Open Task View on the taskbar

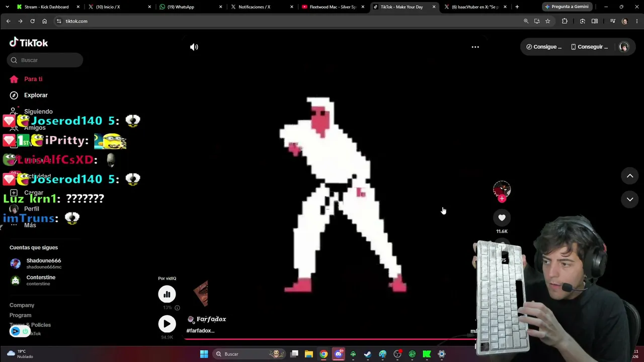[294, 354]
